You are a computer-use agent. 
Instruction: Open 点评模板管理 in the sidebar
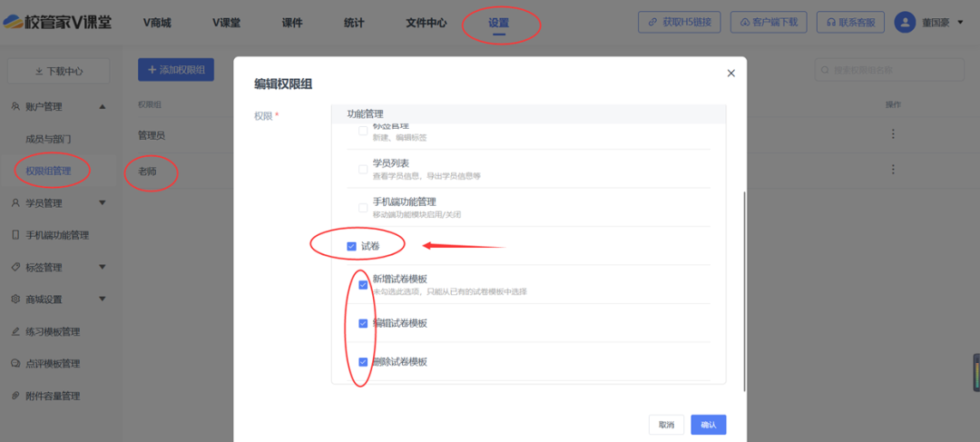coord(54,364)
